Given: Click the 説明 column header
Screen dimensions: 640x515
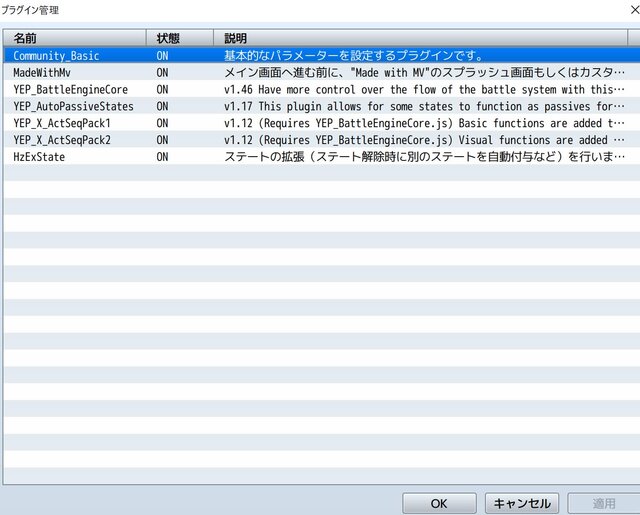Looking at the screenshot, I should [420, 38].
